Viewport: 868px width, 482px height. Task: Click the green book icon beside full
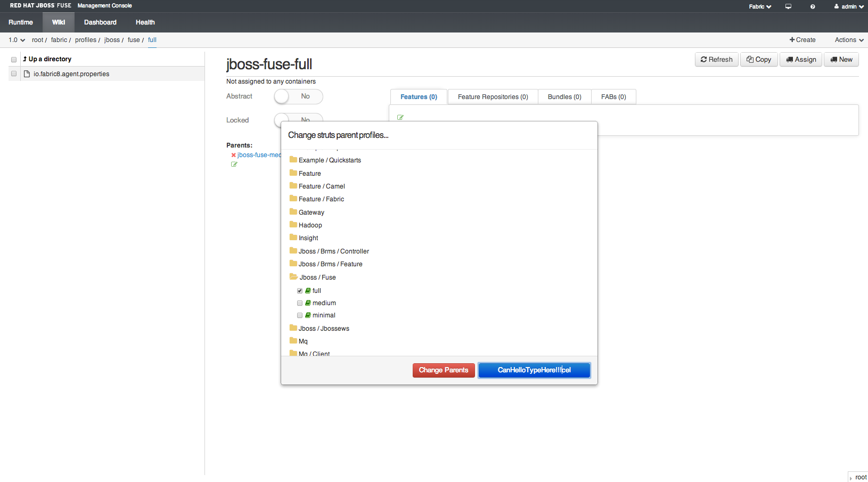(308, 291)
